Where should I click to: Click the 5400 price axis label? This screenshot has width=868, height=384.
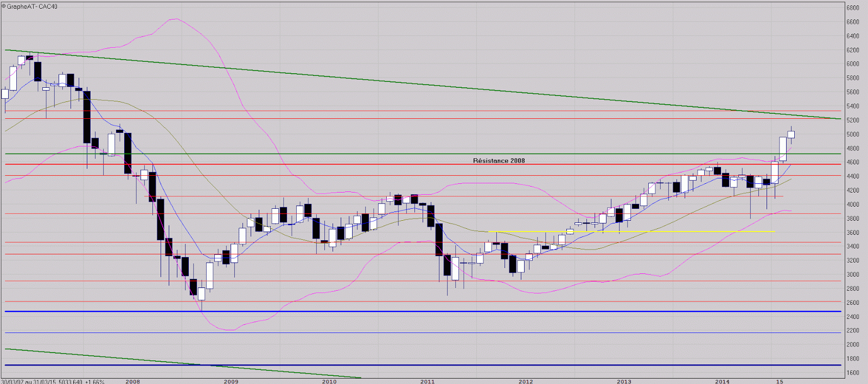pyautogui.click(x=853, y=106)
